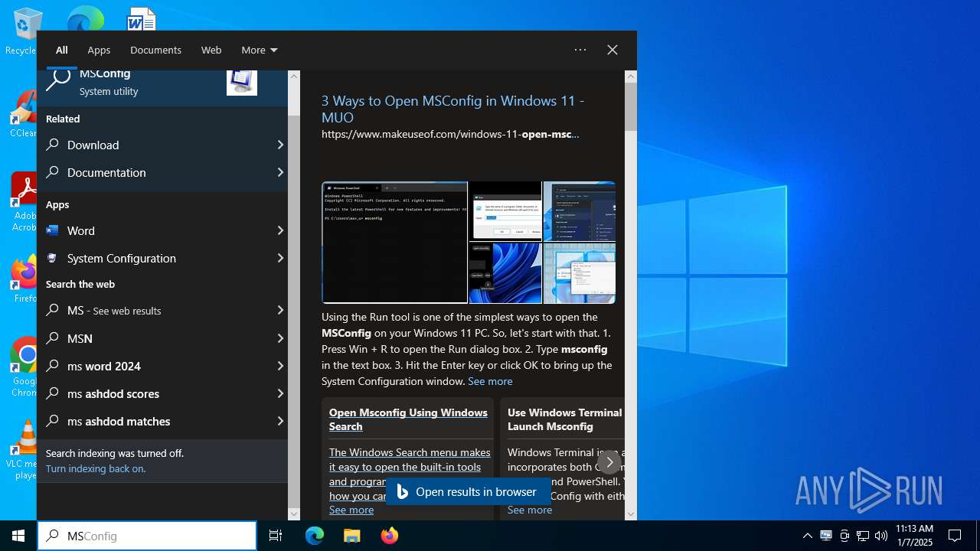Show hidden tray icons chevron

(807, 536)
